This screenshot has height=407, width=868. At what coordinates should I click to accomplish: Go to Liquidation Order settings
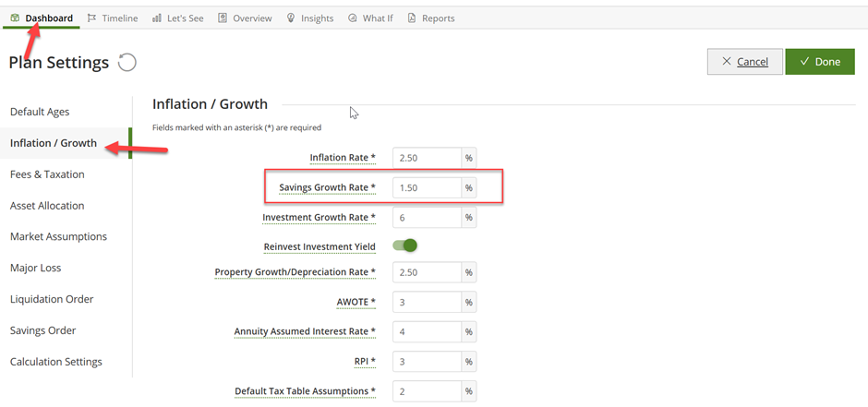point(52,299)
